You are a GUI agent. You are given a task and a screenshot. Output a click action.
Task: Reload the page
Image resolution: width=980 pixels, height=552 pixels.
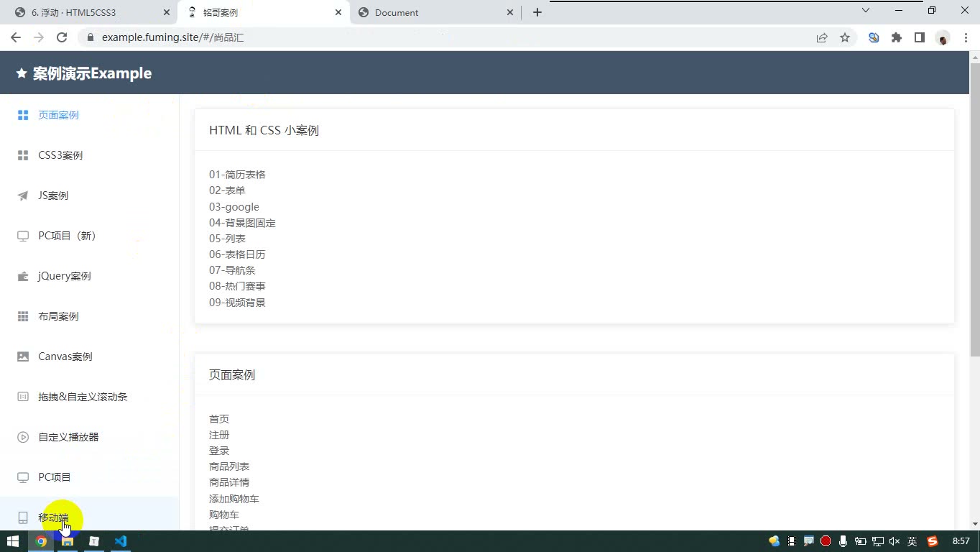click(62, 37)
